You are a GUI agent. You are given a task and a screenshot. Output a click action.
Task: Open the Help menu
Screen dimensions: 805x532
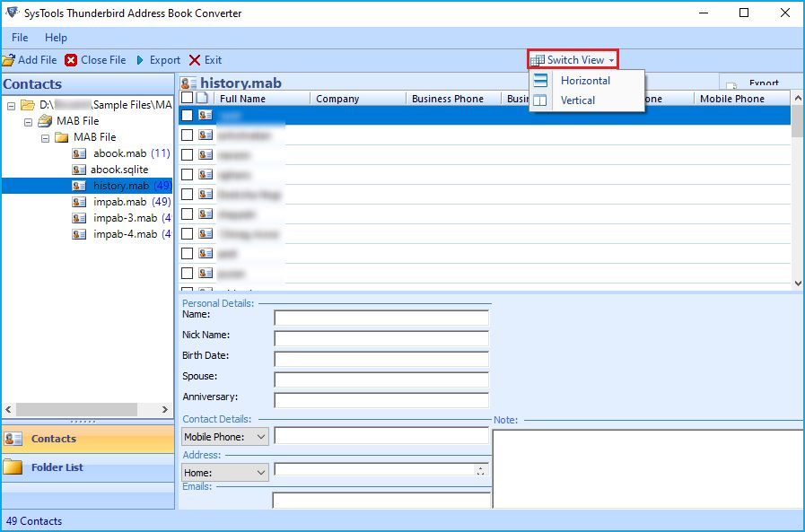56,38
